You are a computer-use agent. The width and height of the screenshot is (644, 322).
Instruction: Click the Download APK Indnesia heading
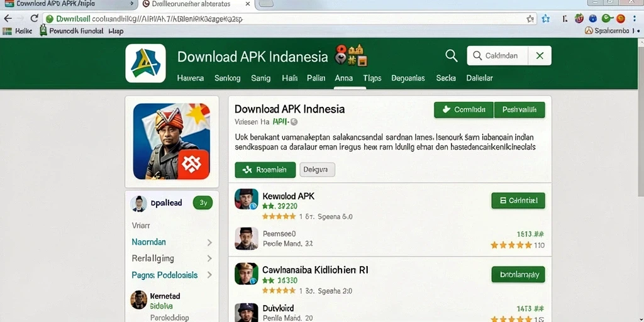pos(289,109)
